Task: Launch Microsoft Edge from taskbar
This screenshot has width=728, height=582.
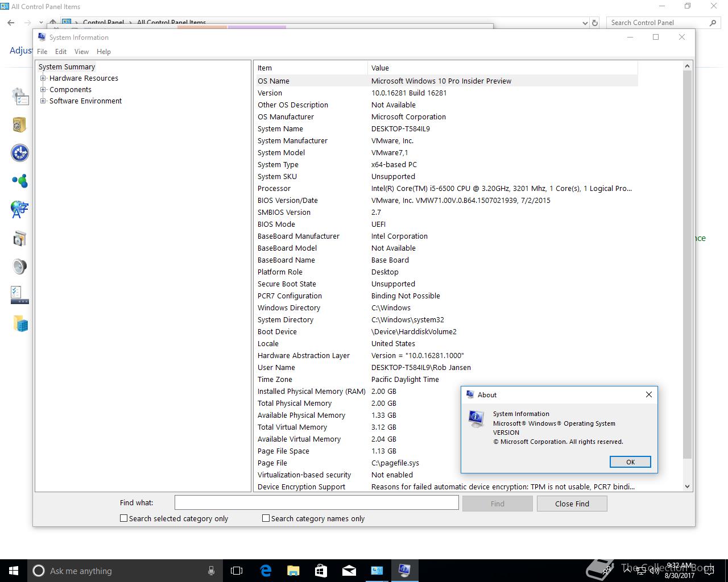Action: pos(266,571)
